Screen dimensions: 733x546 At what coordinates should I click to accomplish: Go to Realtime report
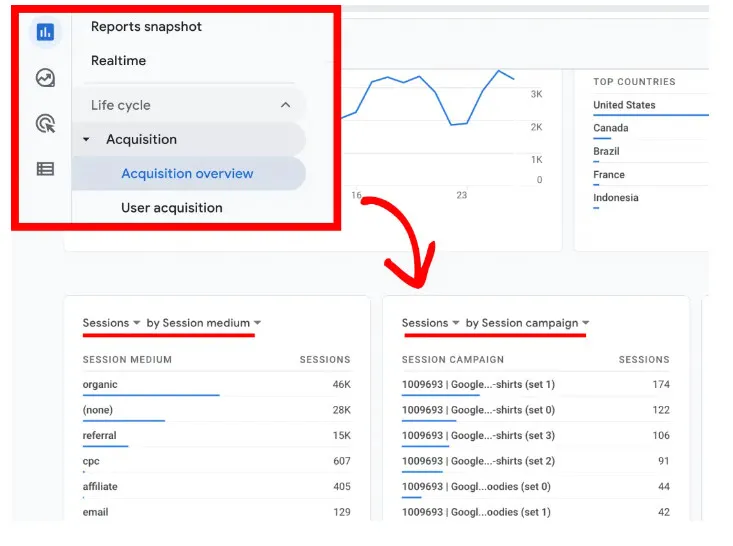[x=118, y=61]
